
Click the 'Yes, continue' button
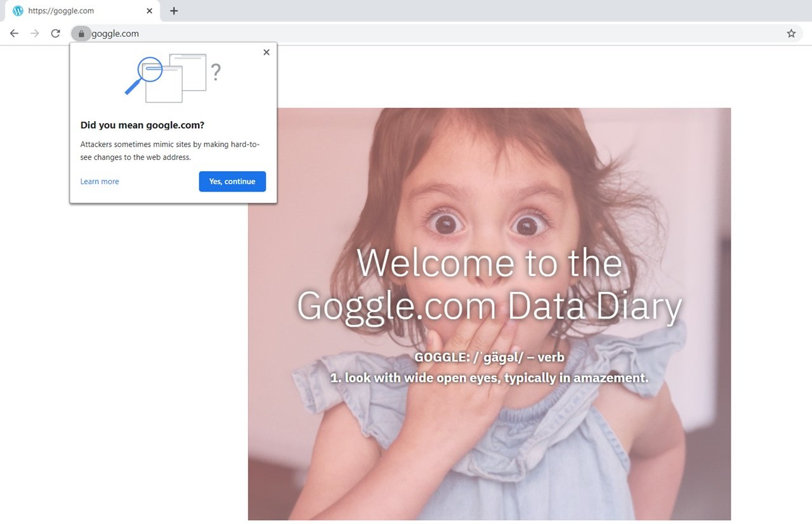(x=232, y=181)
